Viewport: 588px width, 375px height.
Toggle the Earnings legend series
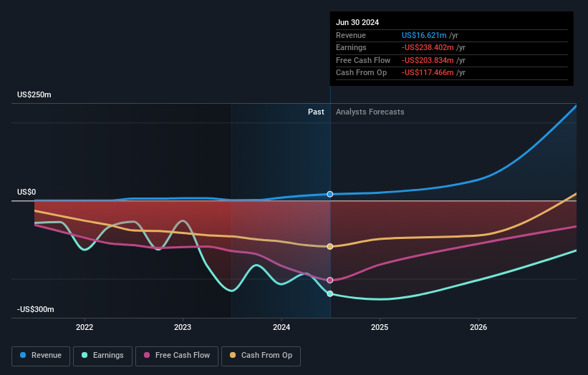tap(102, 356)
